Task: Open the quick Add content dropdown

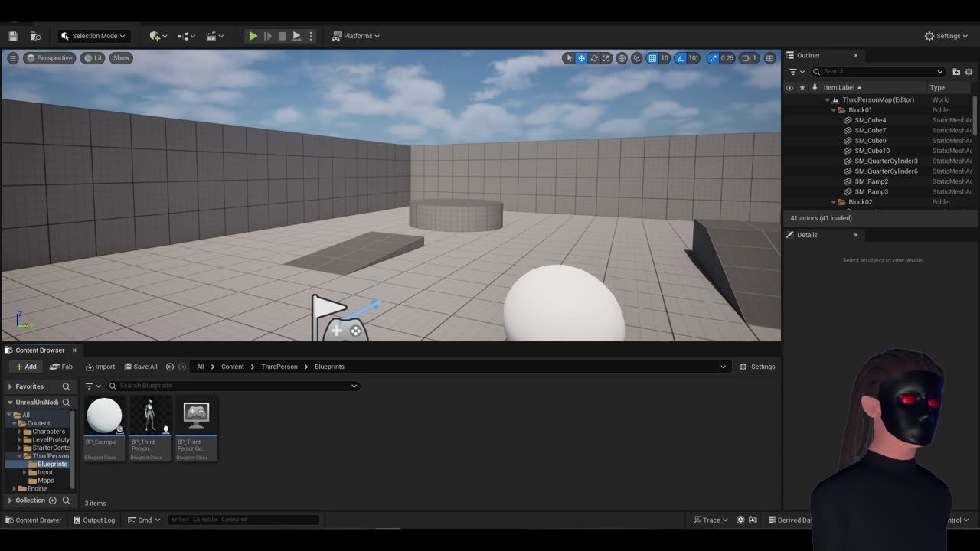Action: (158, 36)
